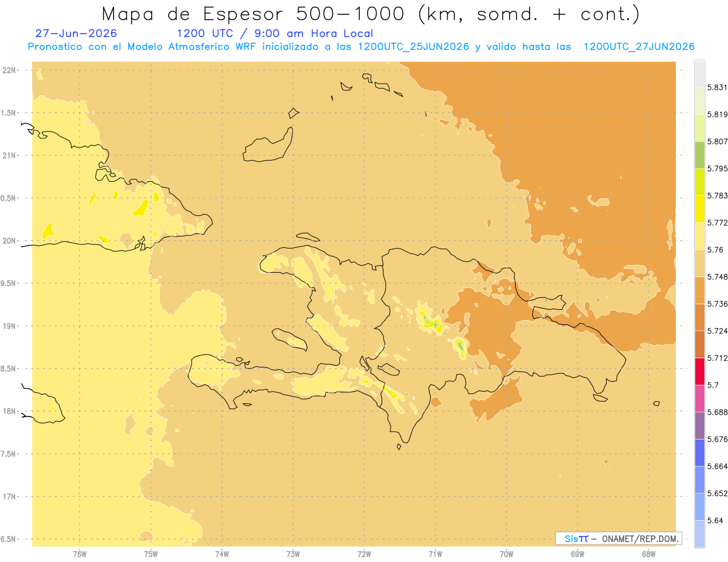This screenshot has height=562, width=728.
Task: Click the latitude label 19N
Action: pyautogui.click(x=10, y=326)
